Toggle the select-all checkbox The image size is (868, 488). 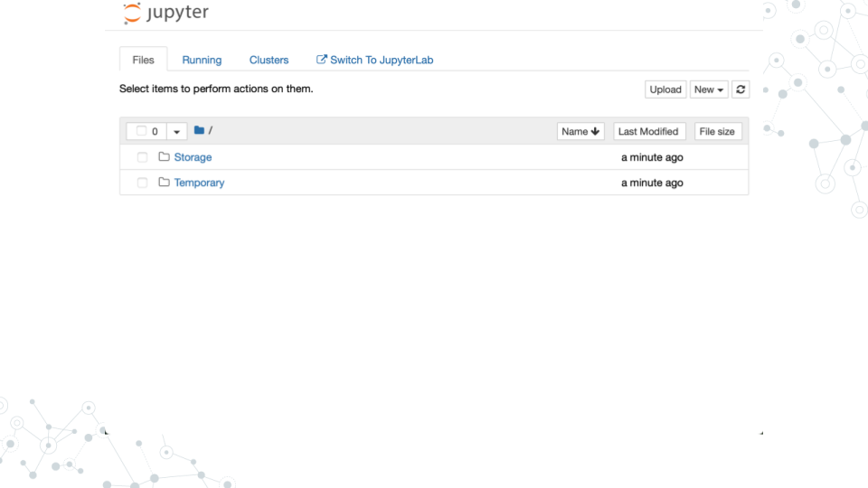click(x=141, y=131)
